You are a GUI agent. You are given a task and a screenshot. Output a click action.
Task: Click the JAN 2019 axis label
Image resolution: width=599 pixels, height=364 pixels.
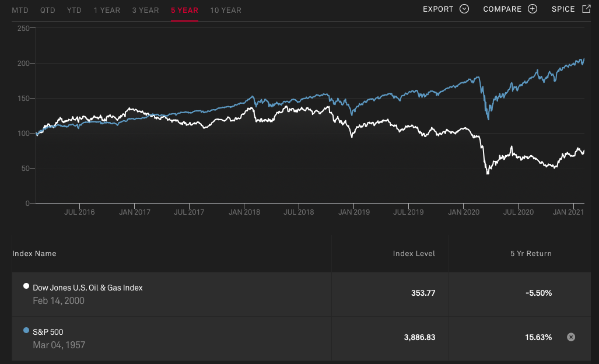pyautogui.click(x=354, y=212)
